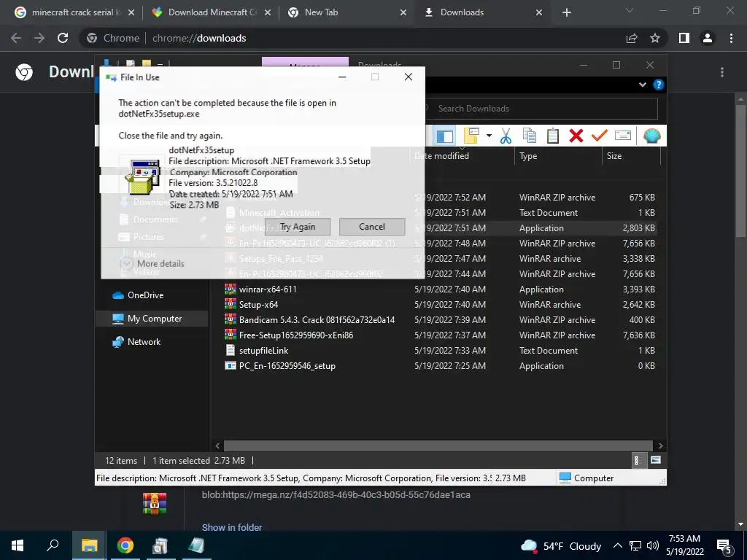Switch to New Tab in Chrome
747x560 pixels.
tap(345, 12)
